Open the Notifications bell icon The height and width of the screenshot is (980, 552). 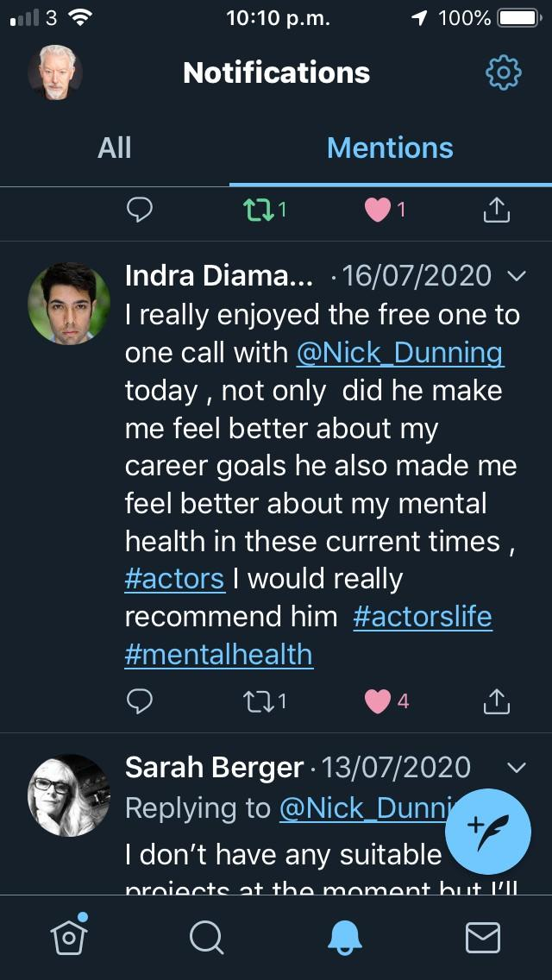pyautogui.click(x=345, y=937)
